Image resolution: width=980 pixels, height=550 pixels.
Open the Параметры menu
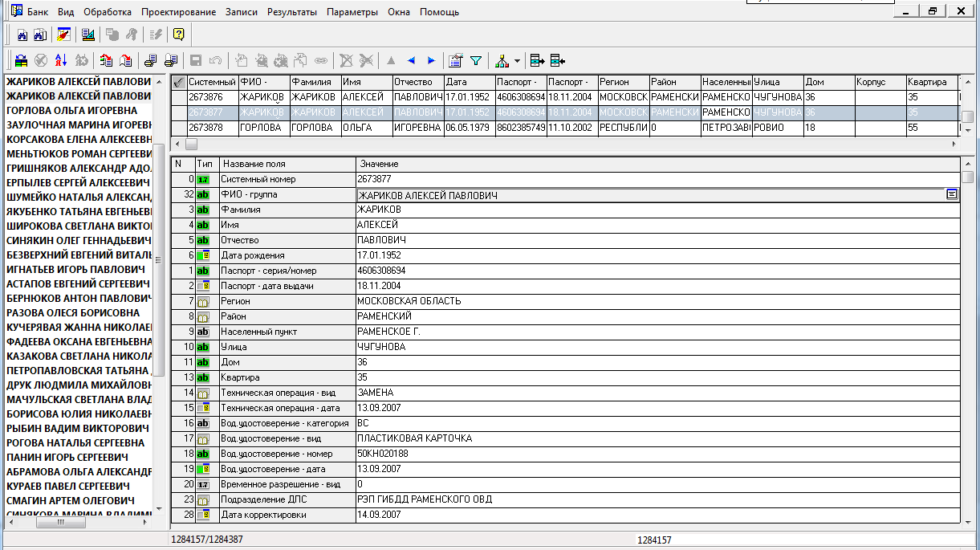(x=352, y=12)
